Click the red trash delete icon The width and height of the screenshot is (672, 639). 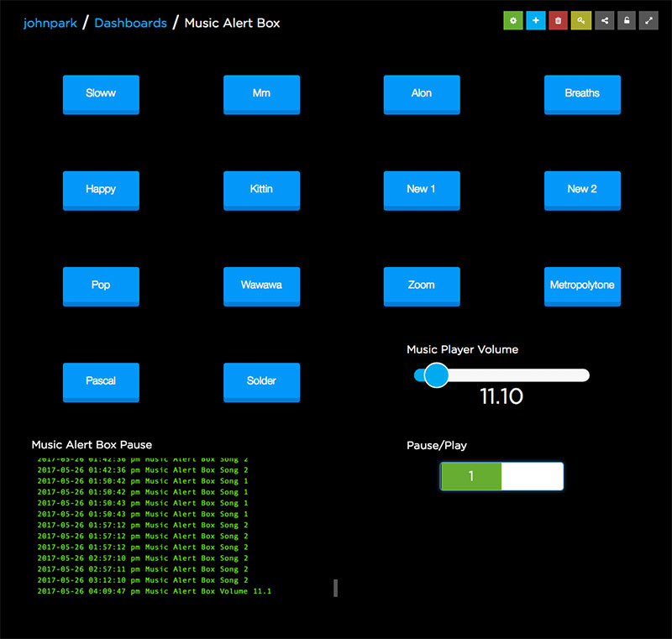tap(558, 21)
